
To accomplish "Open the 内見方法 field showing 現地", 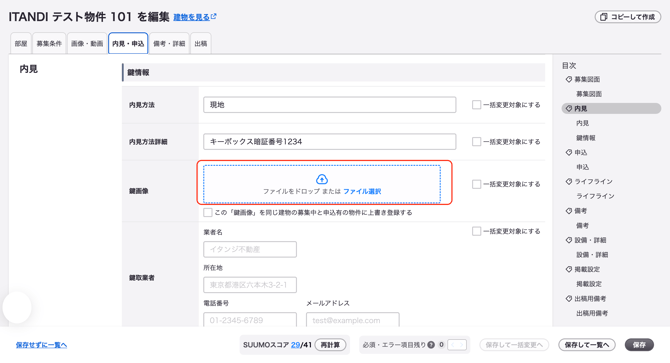I will pos(329,105).
